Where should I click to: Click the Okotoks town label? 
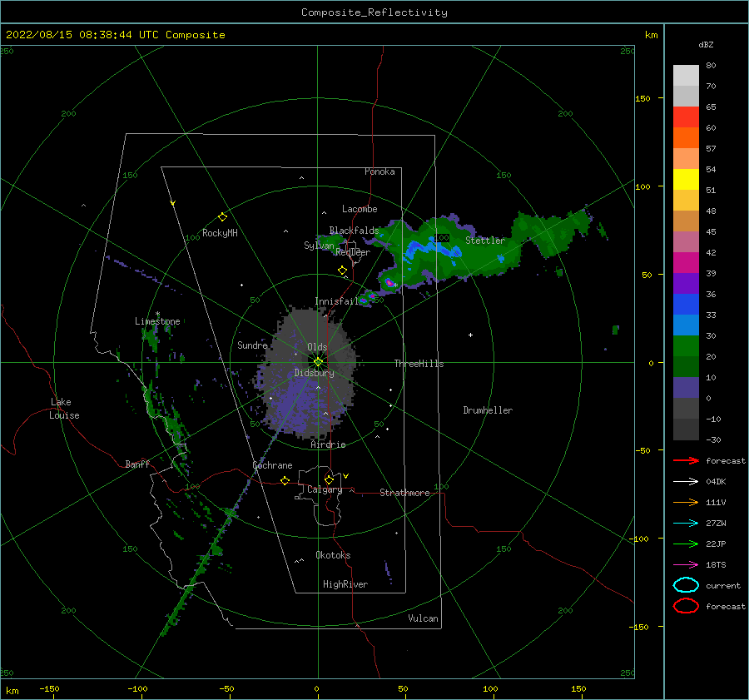click(333, 554)
